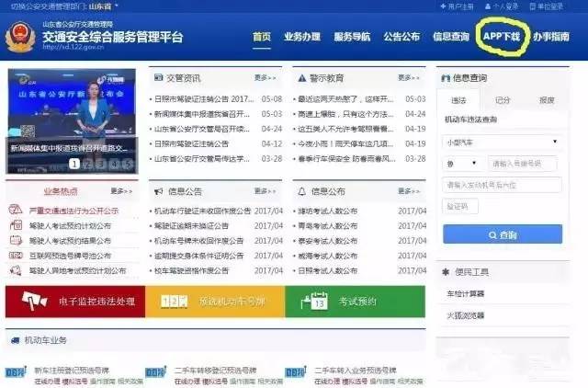This screenshot has width=588, height=388.
Task: Click the plate icon beside 互联网预选号牌号池公布
Action: coord(16,256)
